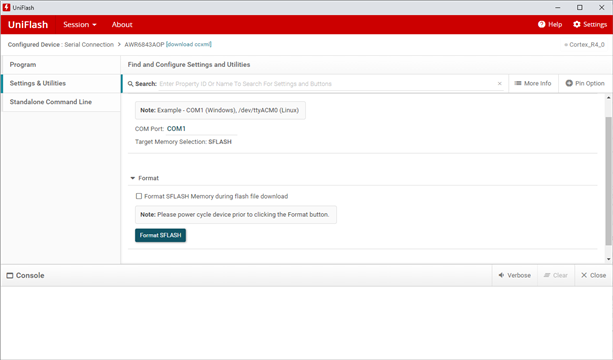The image size is (613, 360).
Task: Focus the property search input field
Action: pyautogui.click(x=327, y=84)
